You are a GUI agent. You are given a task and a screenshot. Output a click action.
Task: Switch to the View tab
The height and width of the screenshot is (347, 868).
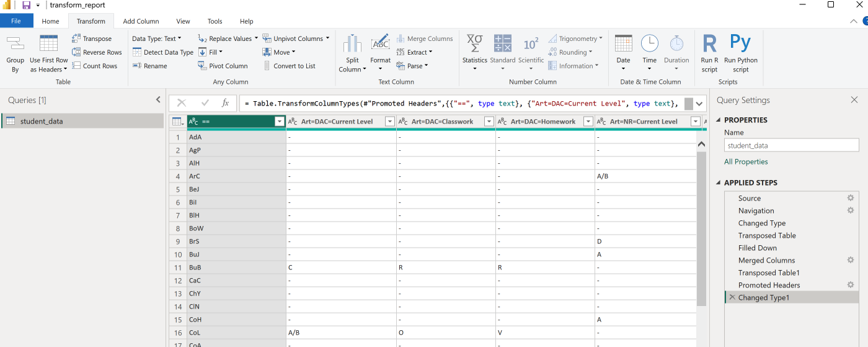[x=183, y=21]
